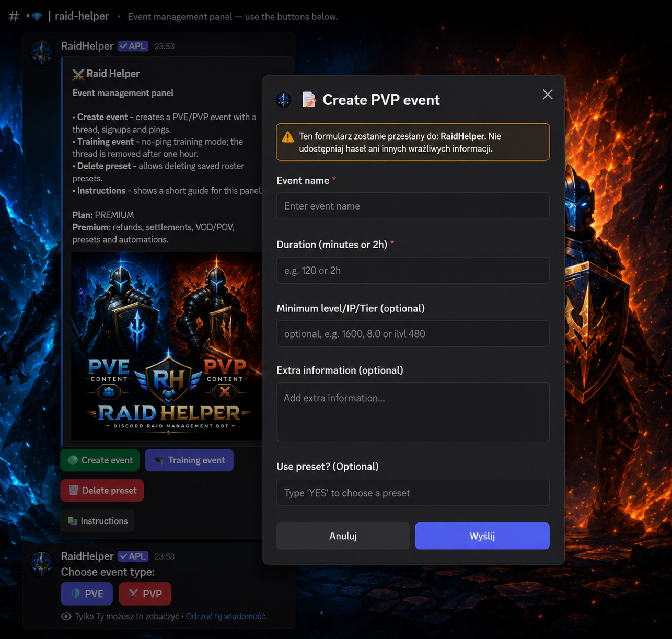Click the 'Event management panel' embed heading

pyautogui.click(x=123, y=93)
